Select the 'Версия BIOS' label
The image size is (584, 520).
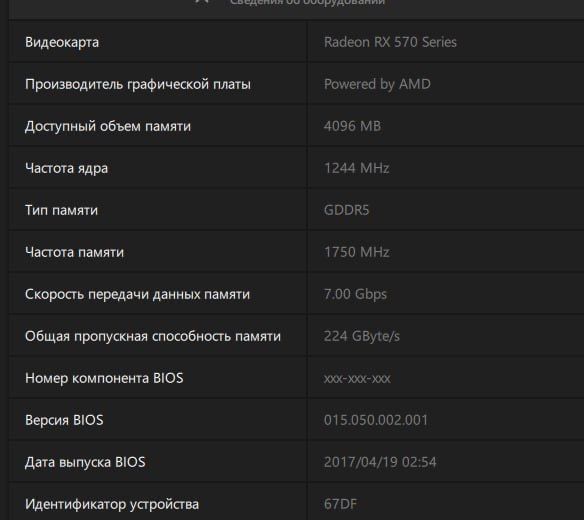click(64, 421)
